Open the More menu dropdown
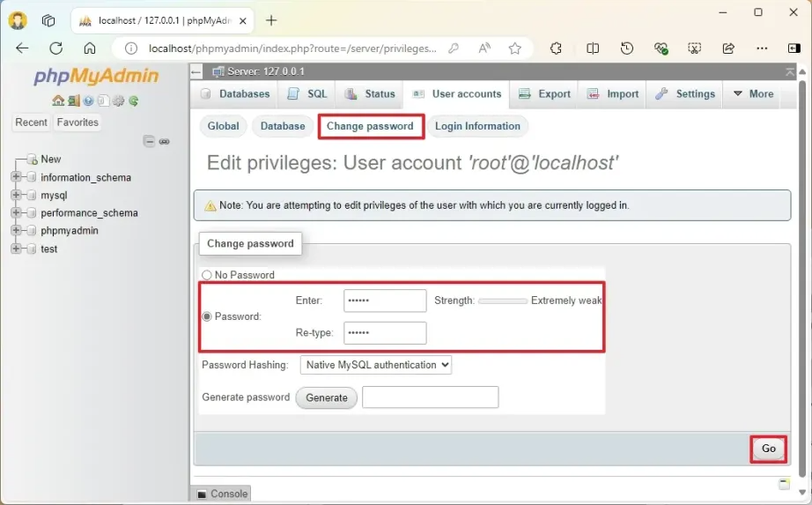 pyautogui.click(x=751, y=94)
